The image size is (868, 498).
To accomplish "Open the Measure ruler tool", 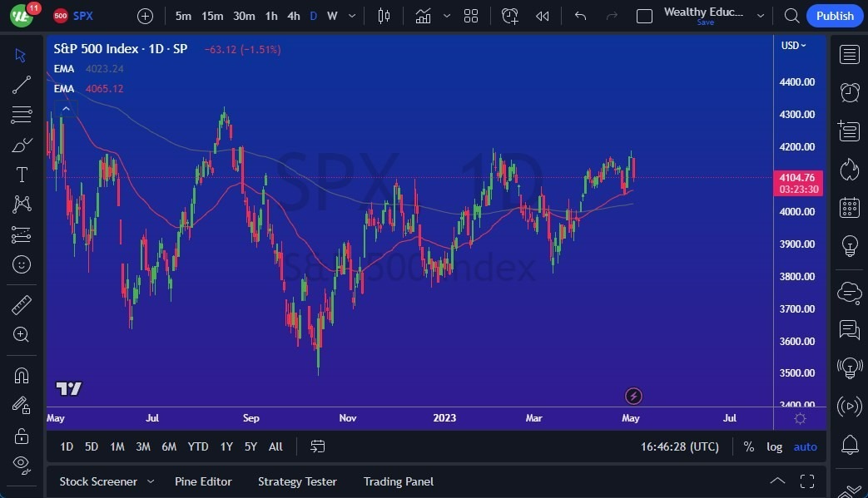I will coord(21,304).
